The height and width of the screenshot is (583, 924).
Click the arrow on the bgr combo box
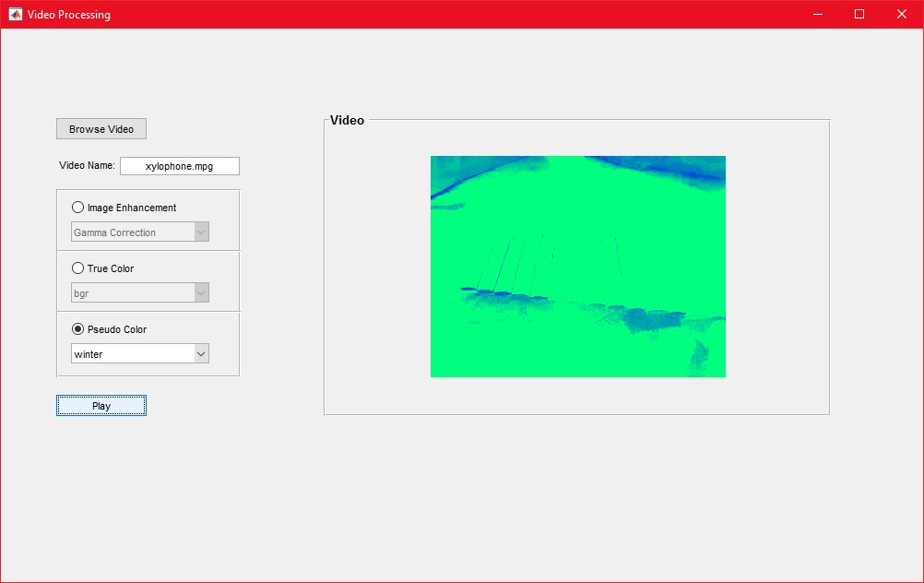[x=202, y=293]
